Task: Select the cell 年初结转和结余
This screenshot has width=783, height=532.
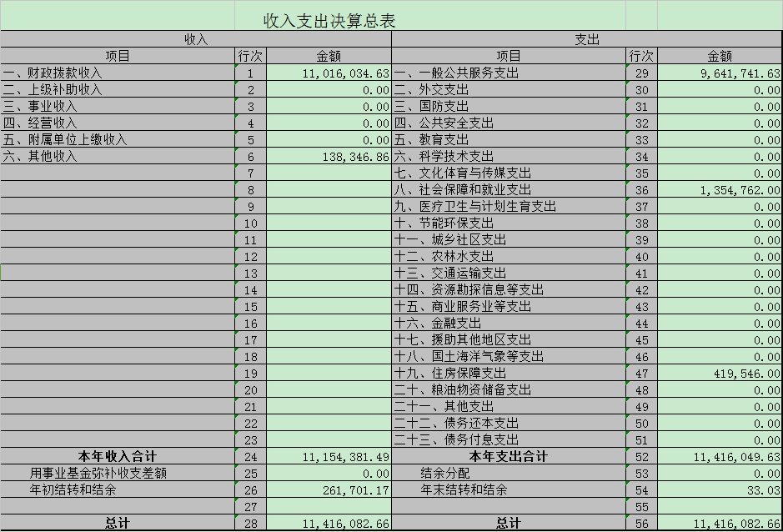Action: (x=118, y=489)
